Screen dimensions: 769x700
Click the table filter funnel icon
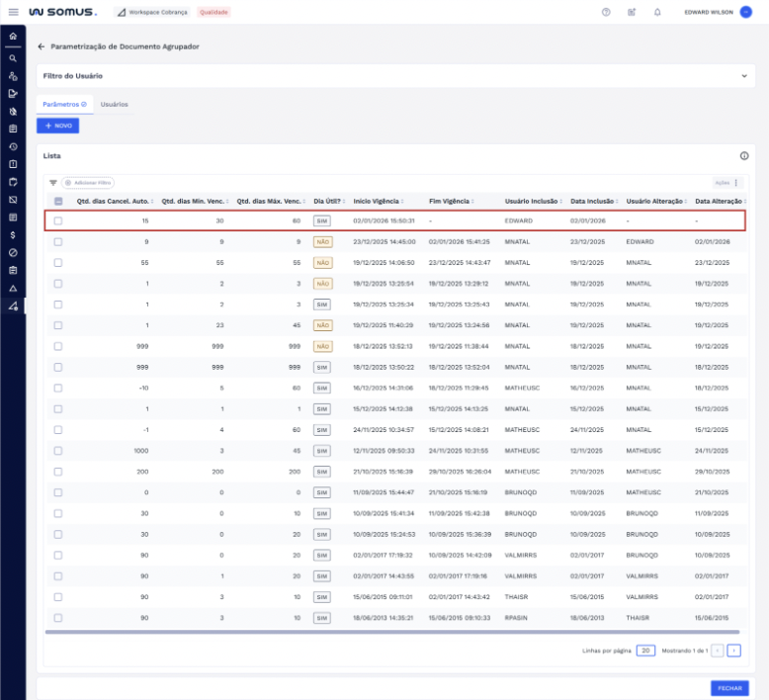53,183
